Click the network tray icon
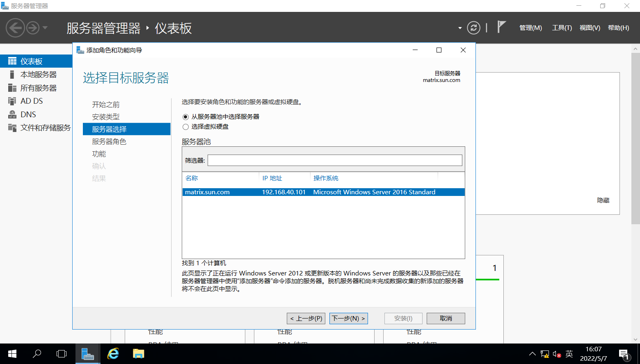640x364 pixels. (545, 354)
